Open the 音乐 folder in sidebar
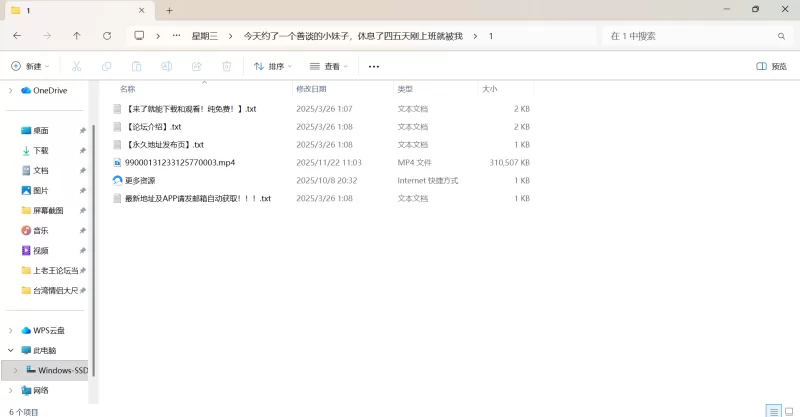The image size is (800, 417). 40,230
